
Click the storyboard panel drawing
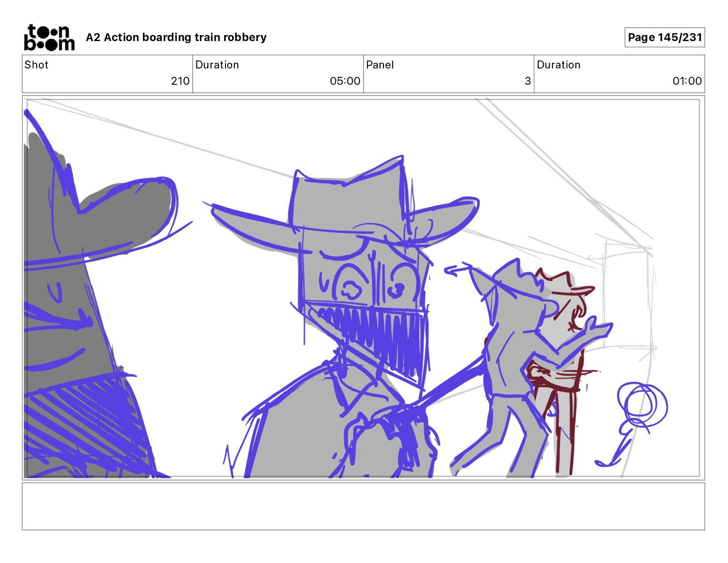363,288
